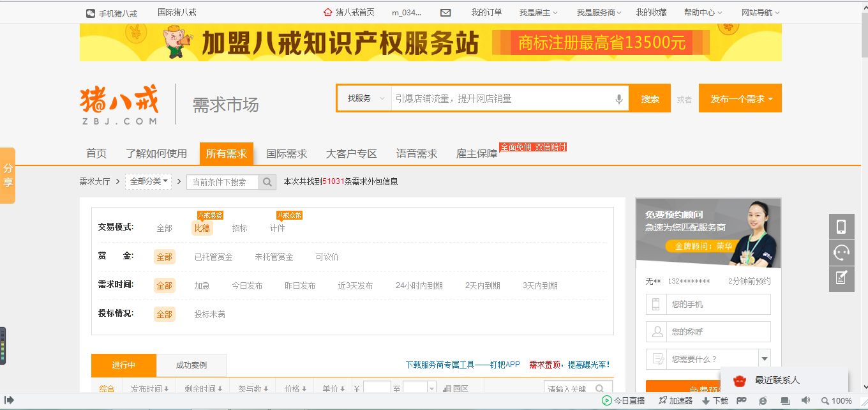Click the mask-shaped icon in status bar
868x410 pixels.
coord(742,400)
